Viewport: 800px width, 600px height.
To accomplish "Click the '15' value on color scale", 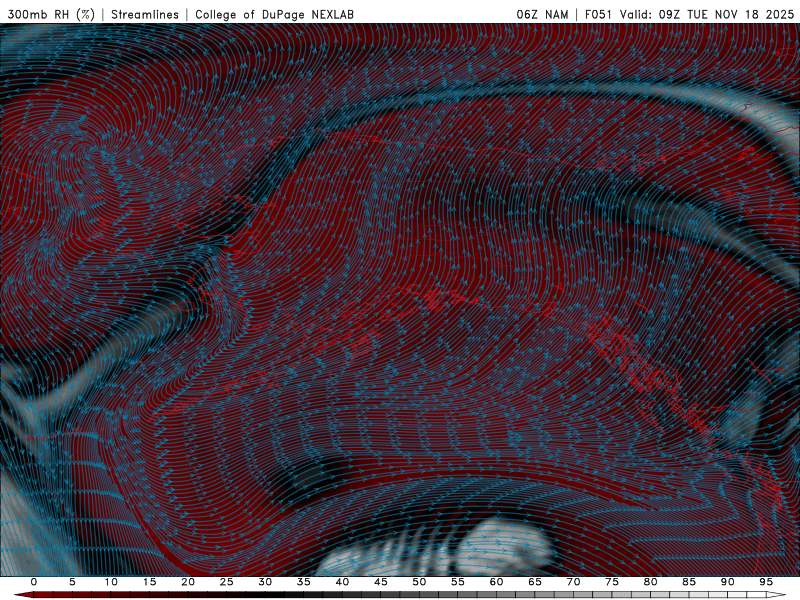I will (149, 582).
